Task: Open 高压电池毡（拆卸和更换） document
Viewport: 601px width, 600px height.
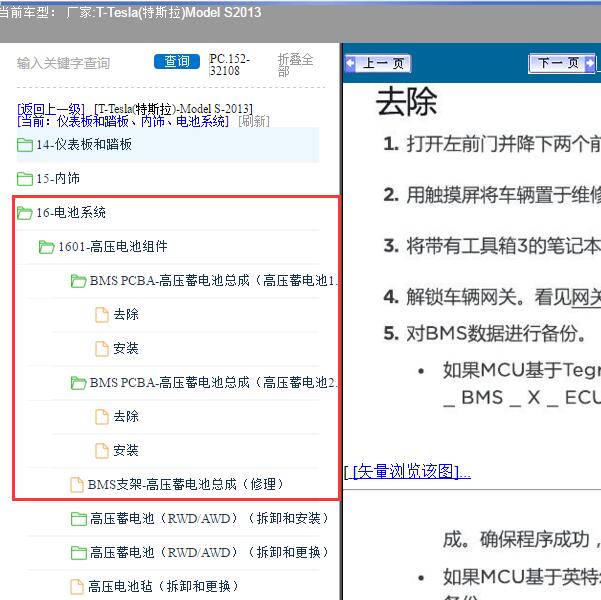Action: pos(163,586)
